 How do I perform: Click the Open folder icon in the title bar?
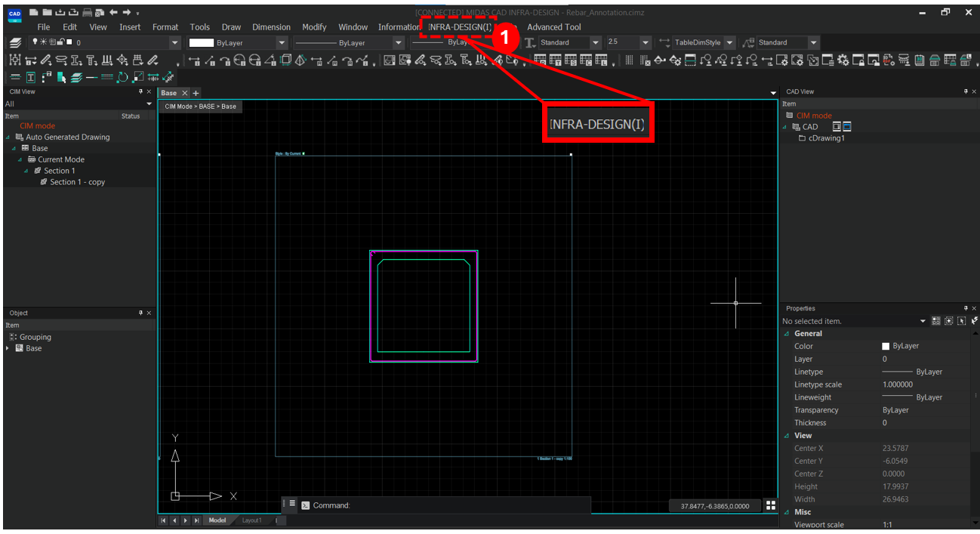47,12
